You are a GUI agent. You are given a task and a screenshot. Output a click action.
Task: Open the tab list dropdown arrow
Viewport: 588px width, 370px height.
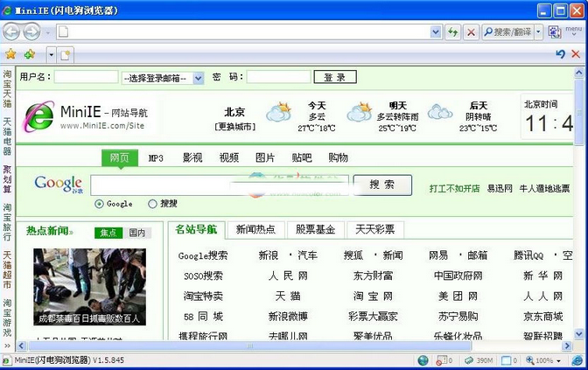[52, 55]
